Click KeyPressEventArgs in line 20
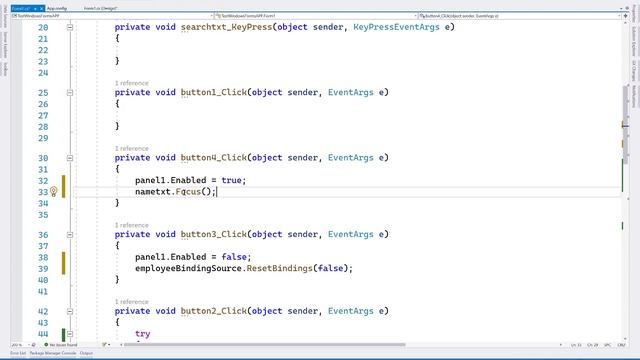The height and width of the screenshot is (360, 640). click(396, 27)
